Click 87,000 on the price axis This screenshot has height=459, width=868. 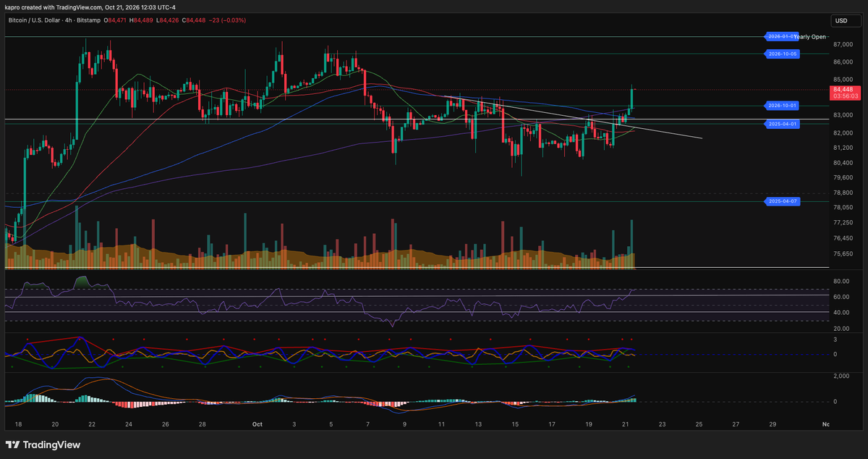click(843, 44)
